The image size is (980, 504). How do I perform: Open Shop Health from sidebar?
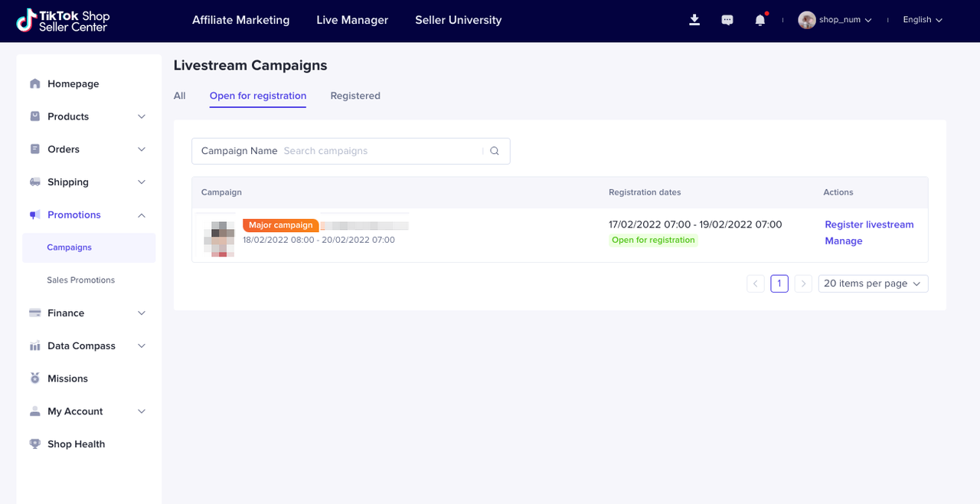tap(76, 444)
